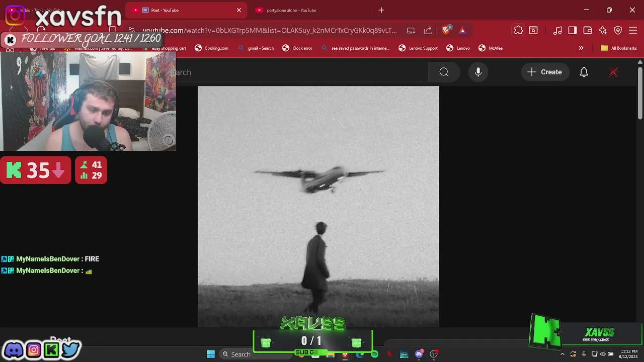This screenshot has height=362, width=644.
Task: Open the Windows Start menu
Action: point(211,354)
